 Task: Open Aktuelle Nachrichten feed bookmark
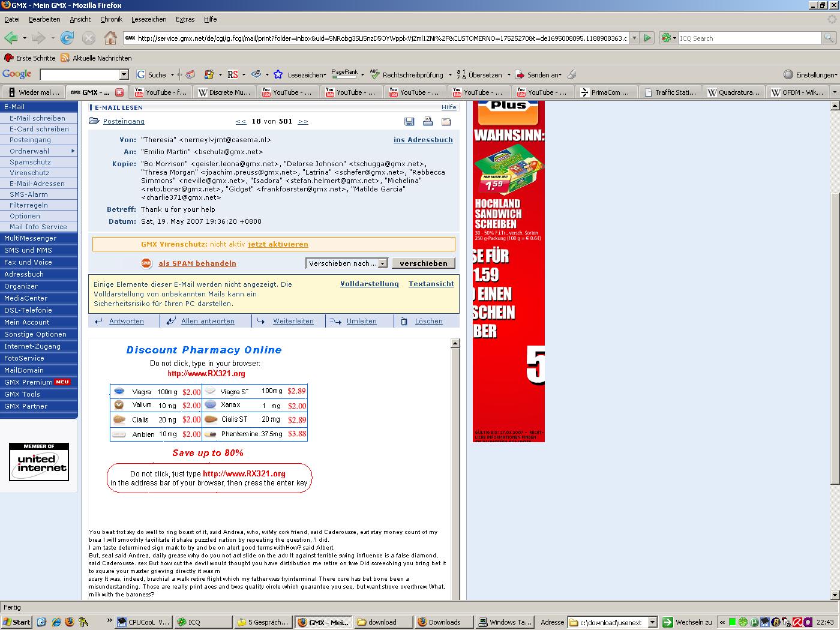[x=97, y=58]
